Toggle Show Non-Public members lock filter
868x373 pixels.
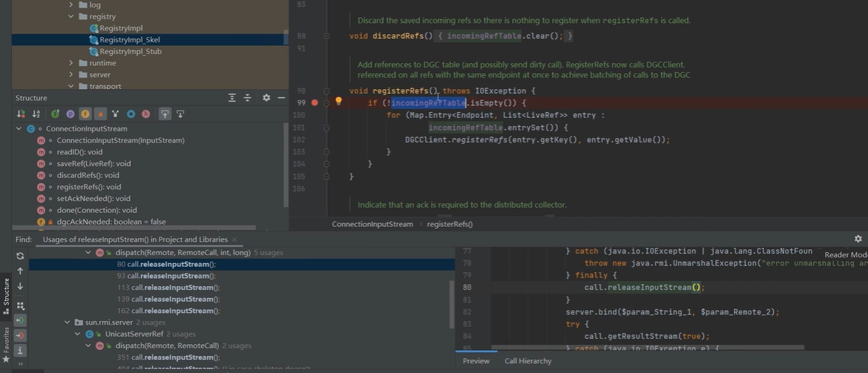100,114
